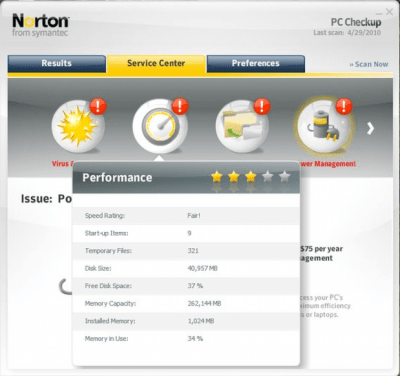Click the Temporary Files value 321
Screen dimensions: 400x376
(x=193, y=251)
